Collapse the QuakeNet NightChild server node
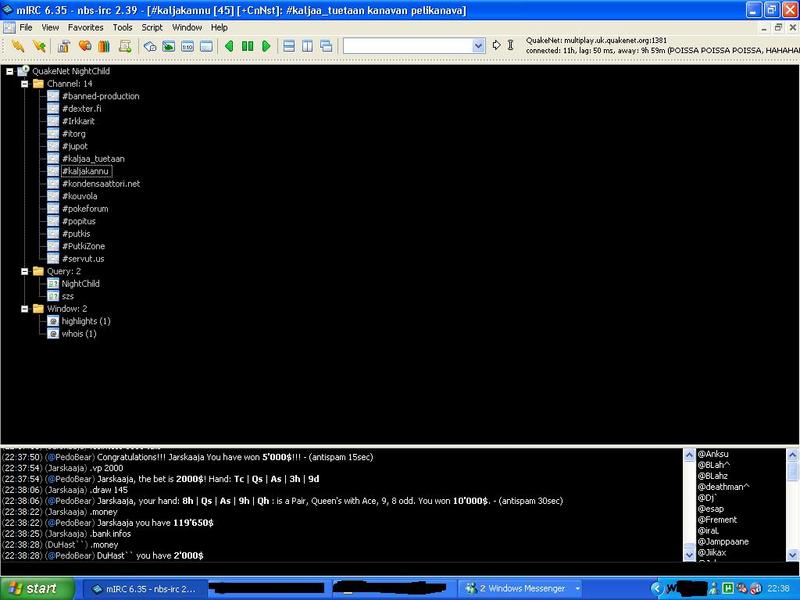This screenshot has height=600, width=800. [9, 71]
